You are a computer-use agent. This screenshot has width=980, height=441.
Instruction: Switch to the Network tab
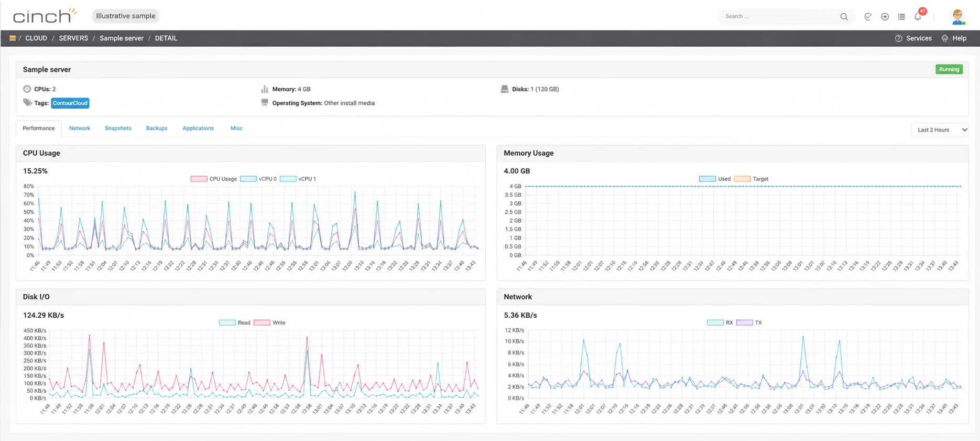[80, 128]
